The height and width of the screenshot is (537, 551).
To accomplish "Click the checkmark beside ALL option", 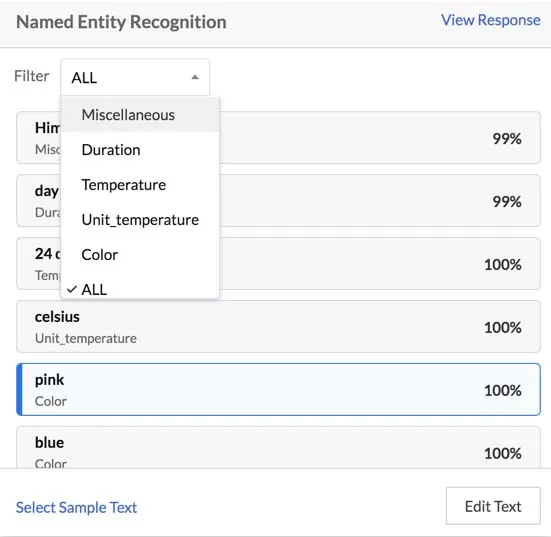I will [72, 289].
